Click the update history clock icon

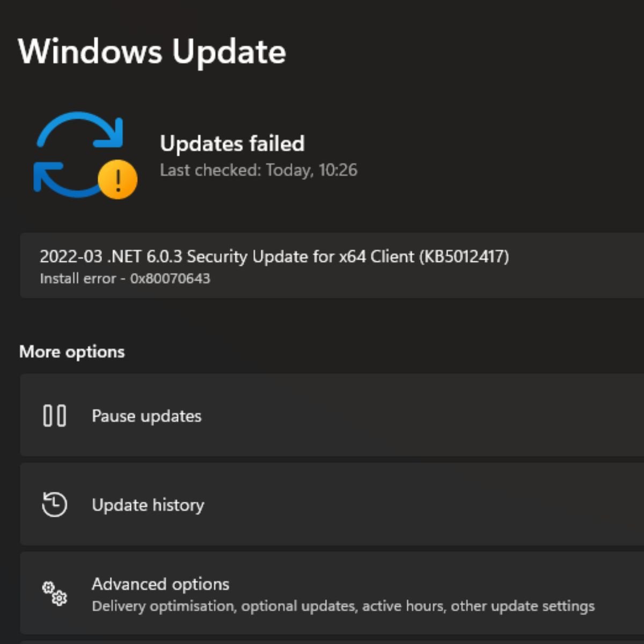tap(54, 504)
